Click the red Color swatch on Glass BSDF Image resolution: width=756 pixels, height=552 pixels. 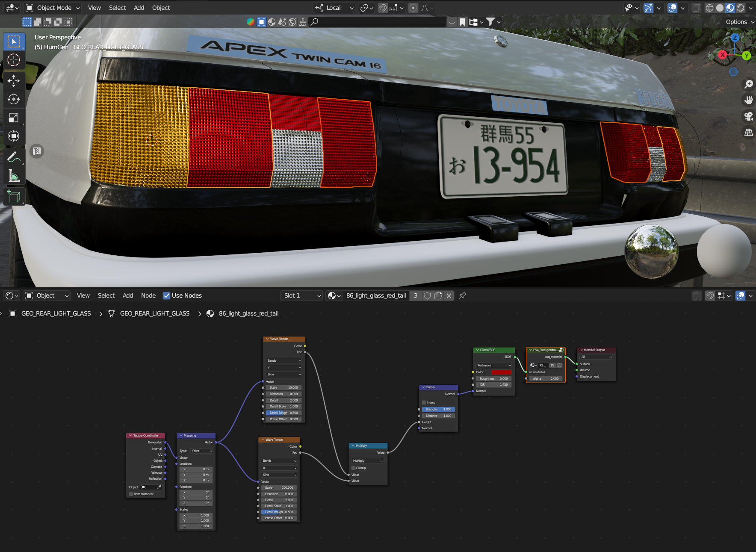(x=501, y=372)
